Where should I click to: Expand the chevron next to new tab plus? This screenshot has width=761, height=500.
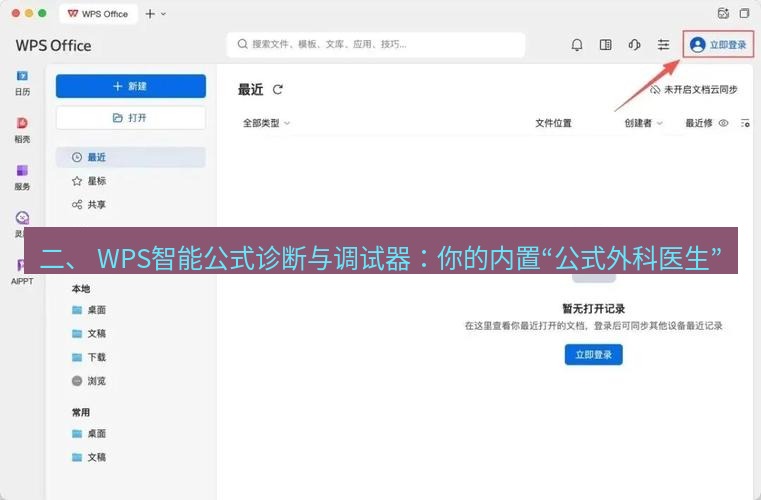point(164,14)
